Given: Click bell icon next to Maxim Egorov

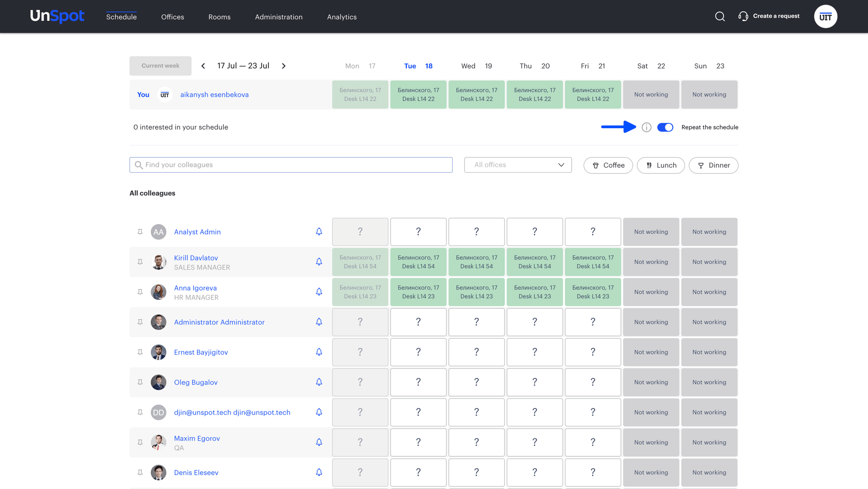Looking at the screenshot, I should 319,442.
